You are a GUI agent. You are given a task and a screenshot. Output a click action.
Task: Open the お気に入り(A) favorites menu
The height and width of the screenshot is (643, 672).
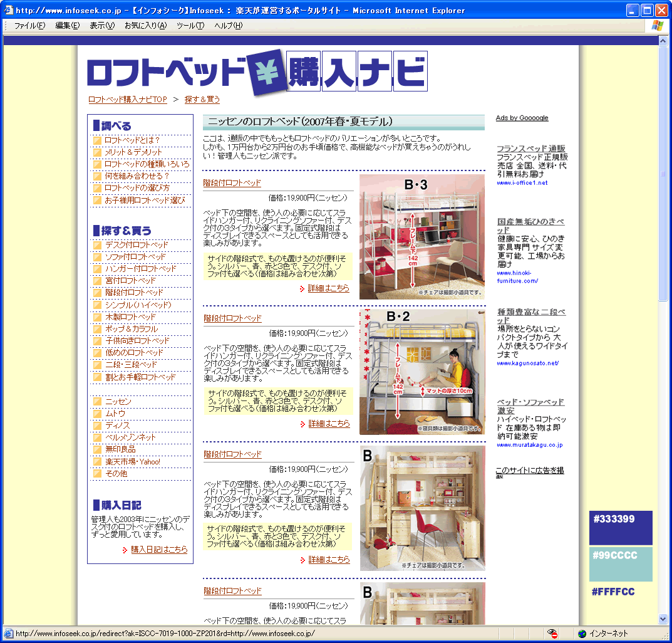(x=145, y=26)
